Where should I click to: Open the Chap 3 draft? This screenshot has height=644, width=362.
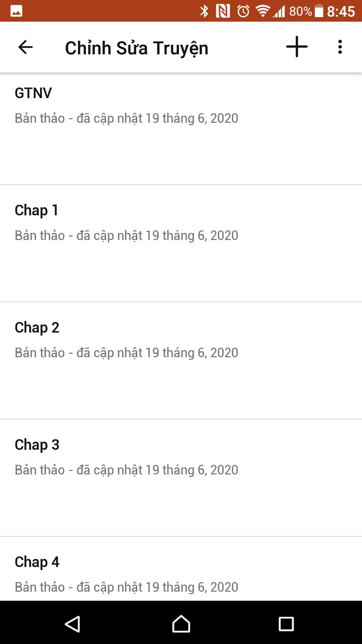point(181,478)
